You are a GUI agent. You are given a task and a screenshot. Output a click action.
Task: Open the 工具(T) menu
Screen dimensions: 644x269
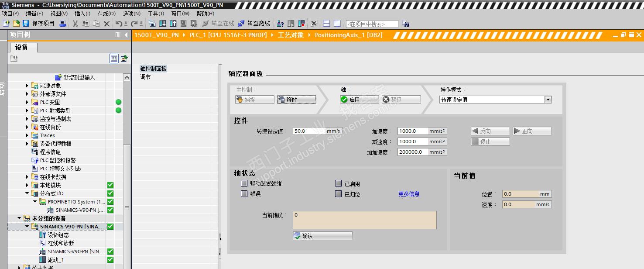tap(156, 14)
